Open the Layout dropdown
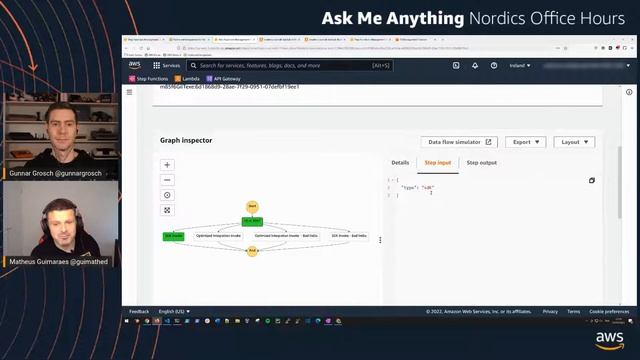The width and height of the screenshot is (640, 360). [574, 142]
